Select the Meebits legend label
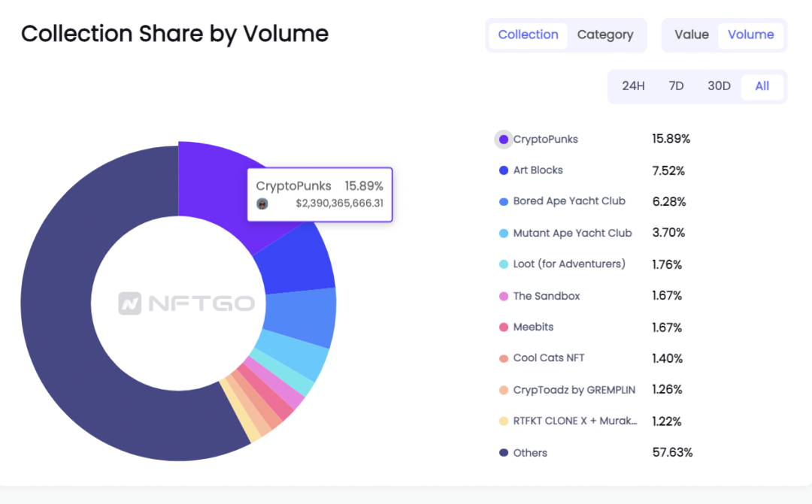The width and height of the screenshot is (812, 504). [x=533, y=327]
